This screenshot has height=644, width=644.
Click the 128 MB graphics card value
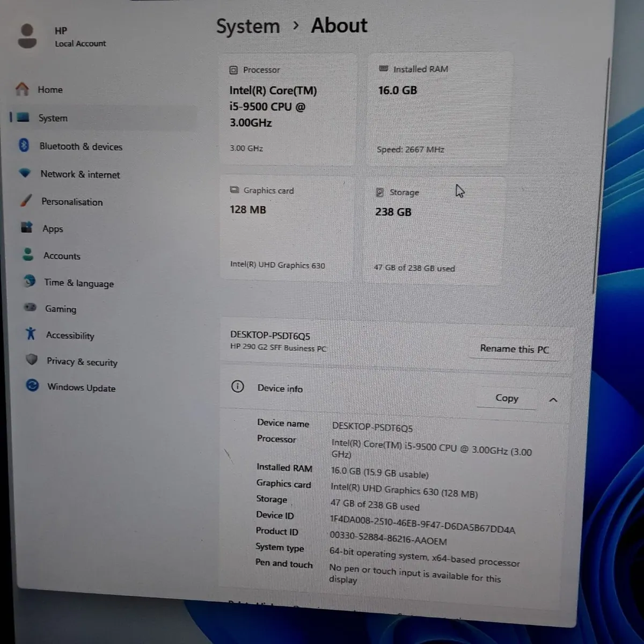(x=248, y=209)
